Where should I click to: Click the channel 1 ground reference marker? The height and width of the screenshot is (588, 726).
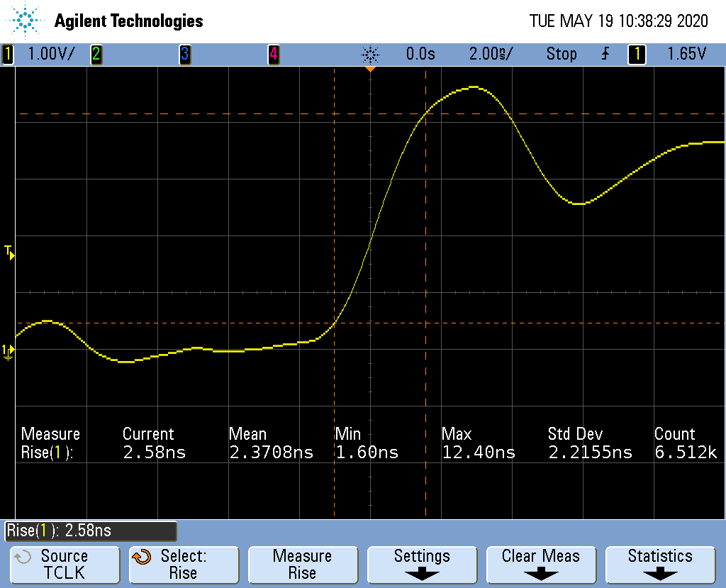(8, 352)
